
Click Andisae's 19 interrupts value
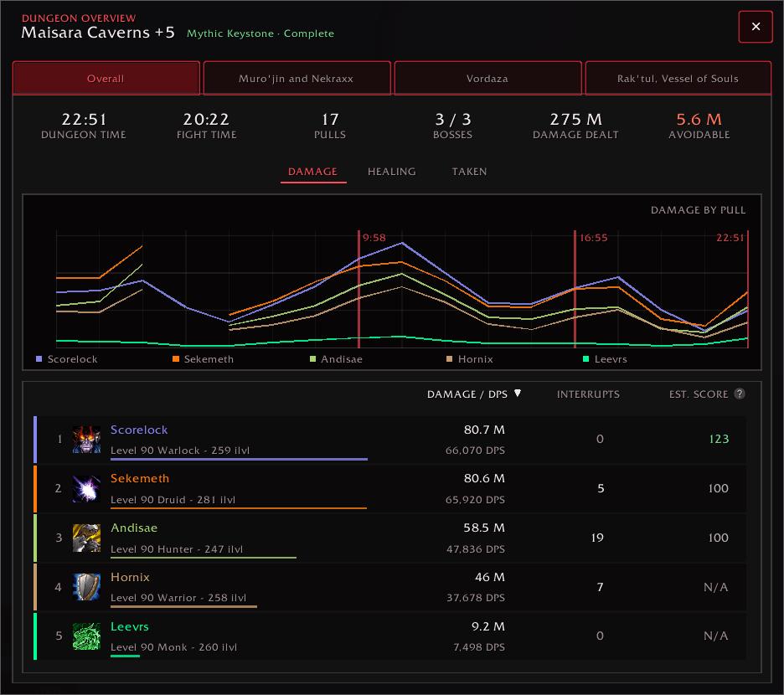pyautogui.click(x=597, y=538)
